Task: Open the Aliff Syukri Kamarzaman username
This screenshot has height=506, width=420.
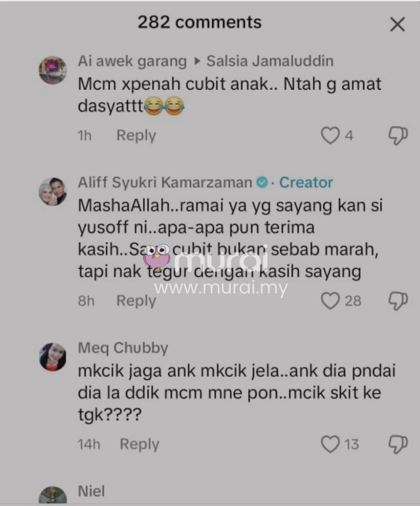Action: pyautogui.click(x=165, y=182)
